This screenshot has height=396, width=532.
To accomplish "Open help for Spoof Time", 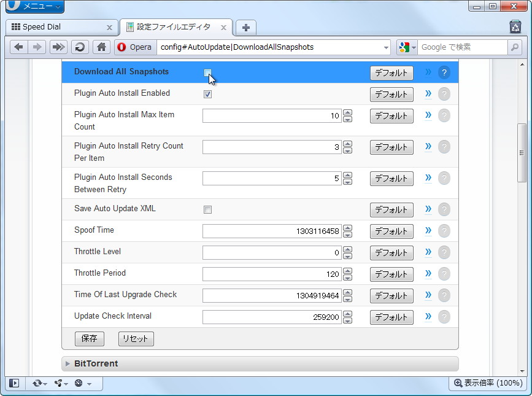I will (x=444, y=231).
